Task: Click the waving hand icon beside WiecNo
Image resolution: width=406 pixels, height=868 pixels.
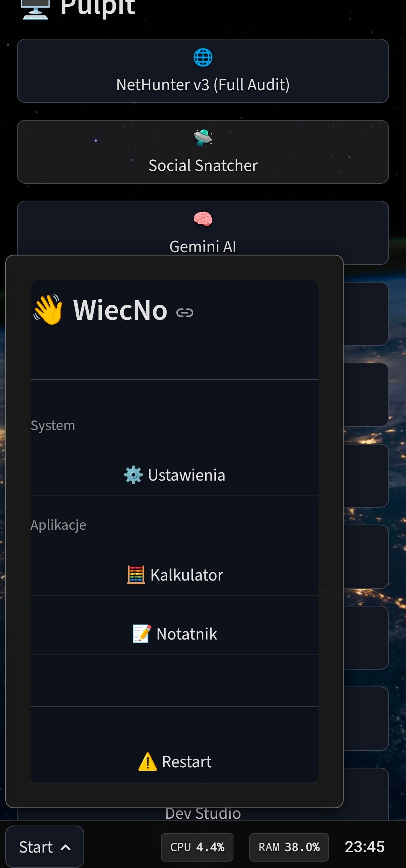Action: click(x=48, y=310)
